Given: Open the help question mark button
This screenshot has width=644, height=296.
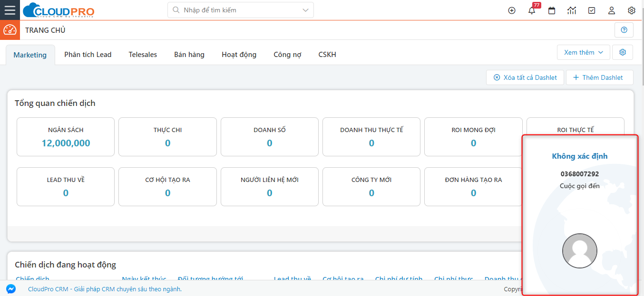Looking at the screenshot, I should [x=624, y=30].
